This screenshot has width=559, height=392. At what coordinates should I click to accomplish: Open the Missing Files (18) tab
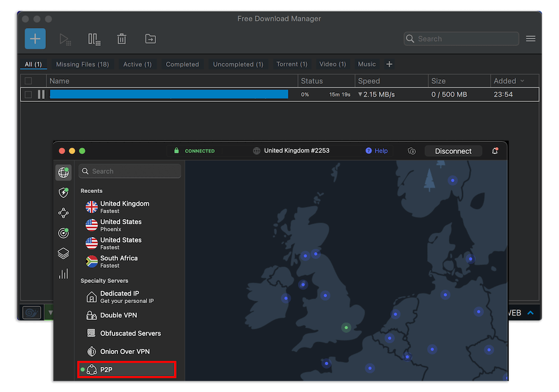pyautogui.click(x=82, y=64)
